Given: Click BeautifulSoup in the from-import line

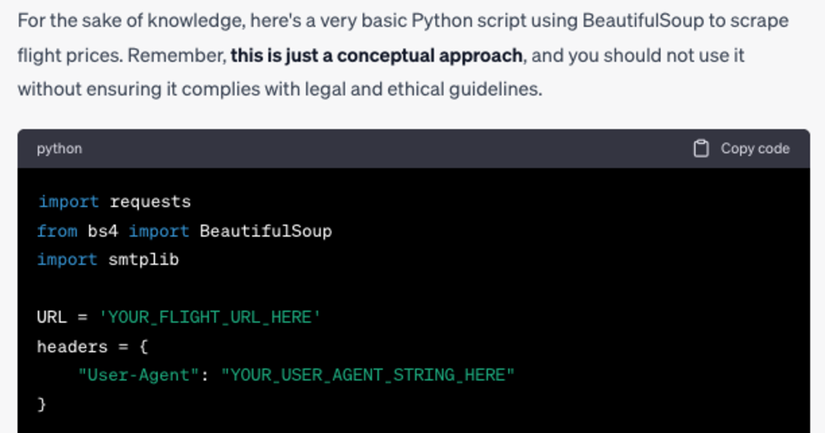Looking at the screenshot, I should (265, 231).
